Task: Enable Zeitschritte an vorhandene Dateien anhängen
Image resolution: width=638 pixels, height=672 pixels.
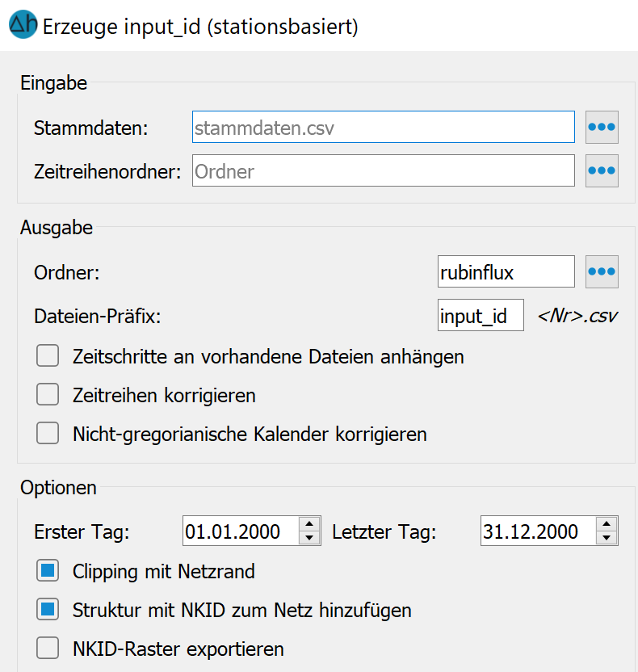Action: 48,356
